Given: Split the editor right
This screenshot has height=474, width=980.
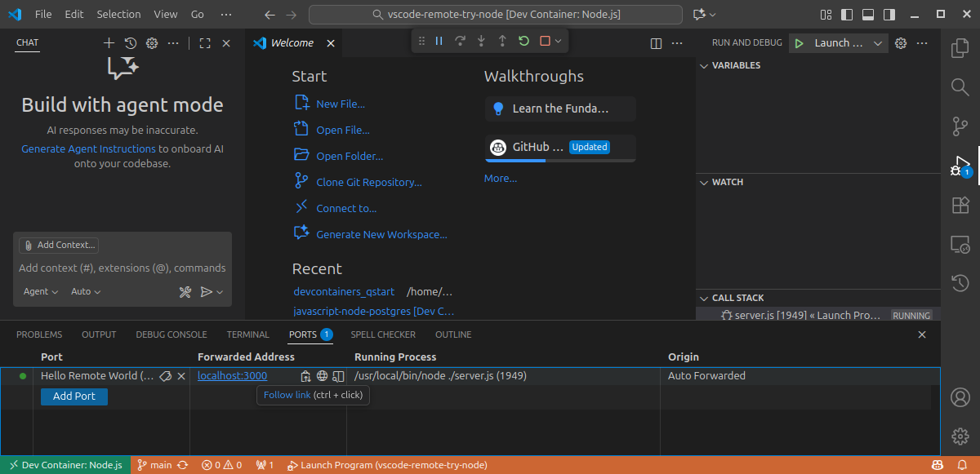Looking at the screenshot, I should coord(656,43).
